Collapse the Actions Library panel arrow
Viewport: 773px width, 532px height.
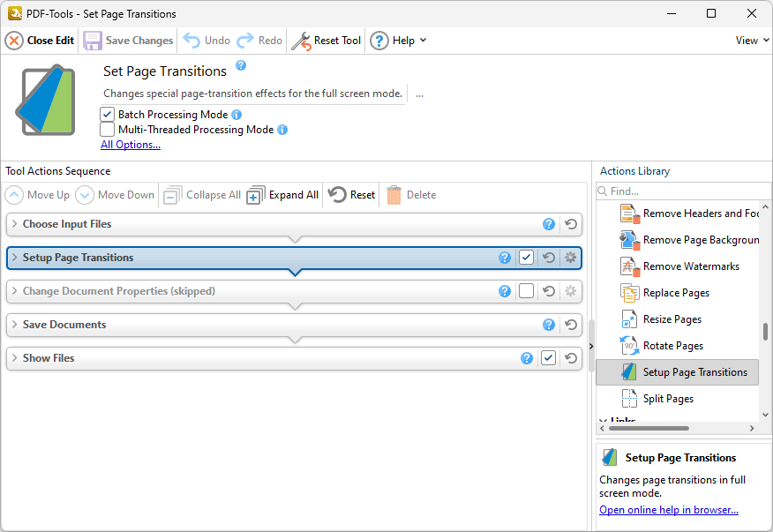591,347
